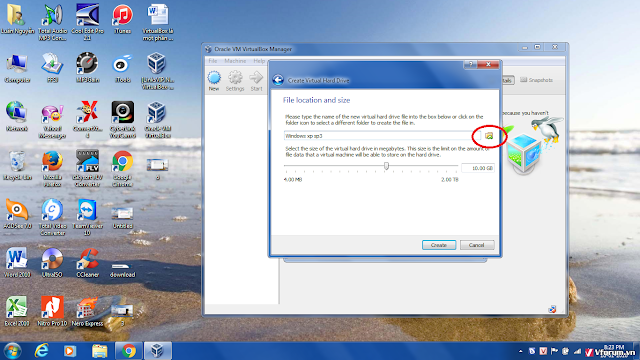Screen dimensions: 640x360
Task: Open Internet Explorer from the taskbar
Action: (41, 351)
